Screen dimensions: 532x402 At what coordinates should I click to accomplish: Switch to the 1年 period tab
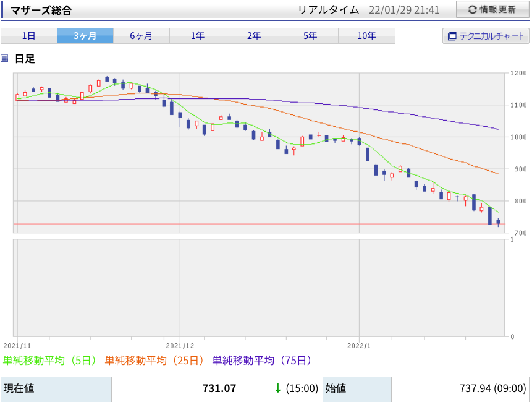click(x=198, y=36)
